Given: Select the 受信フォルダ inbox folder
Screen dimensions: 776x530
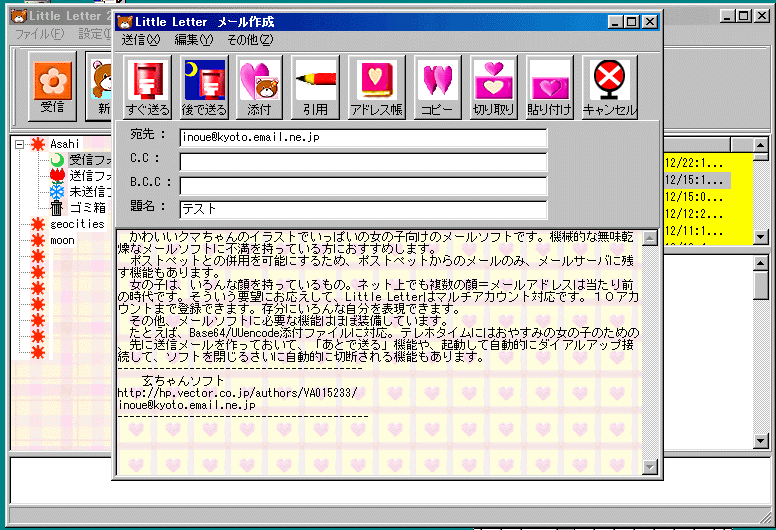Looking at the screenshot, I should pos(89,160).
